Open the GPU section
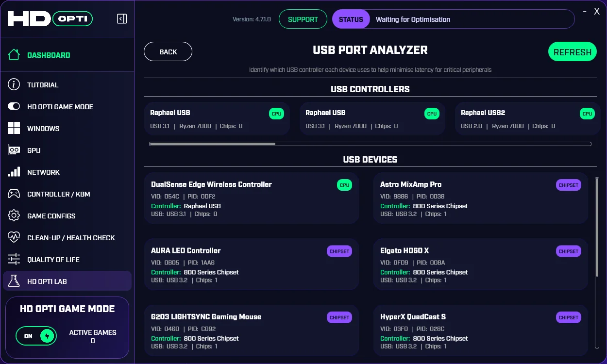Image resolution: width=607 pixels, height=364 pixels. (67, 150)
